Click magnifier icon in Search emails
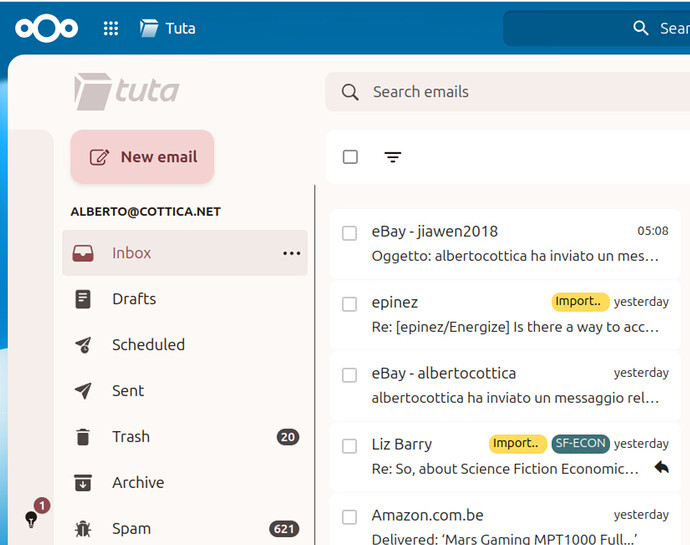Screen dimensions: 690x545 tap(350, 92)
